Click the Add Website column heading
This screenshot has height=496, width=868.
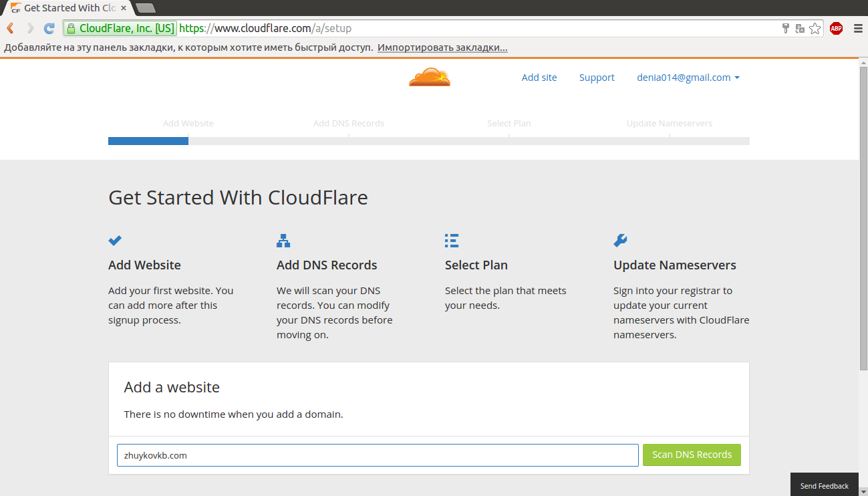point(144,265)
